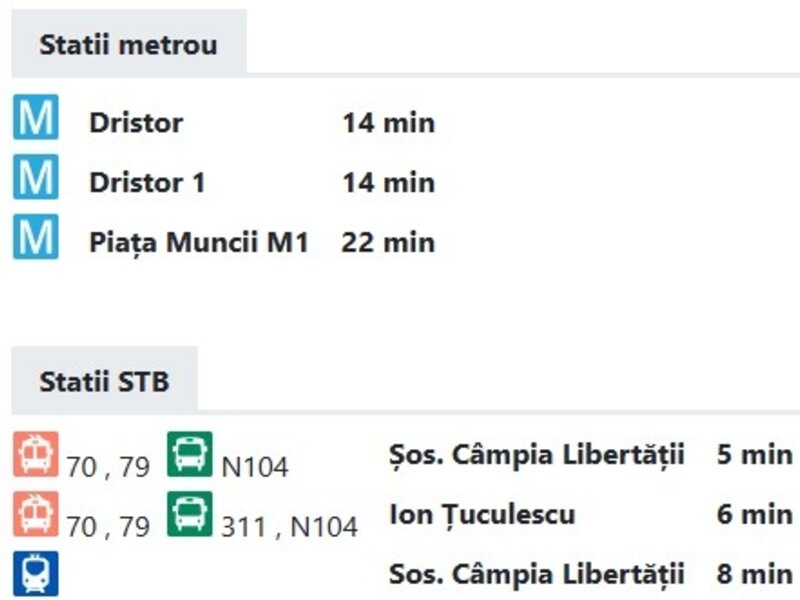Viewport: 800px width, 600px height.
Task: Click the metro icon next to Piața Muncii M1
Action: pos(35,238)
